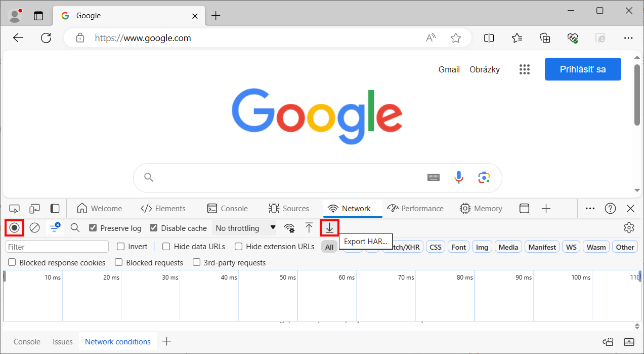644x354 pixels.
Task: Switch to Console tab in top DevTools bar
Action: tap(228, 209)
